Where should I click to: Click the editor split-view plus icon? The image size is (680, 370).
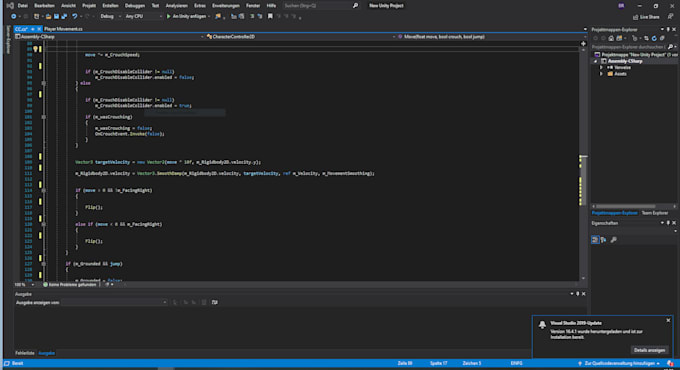click(x=583, y=43)
